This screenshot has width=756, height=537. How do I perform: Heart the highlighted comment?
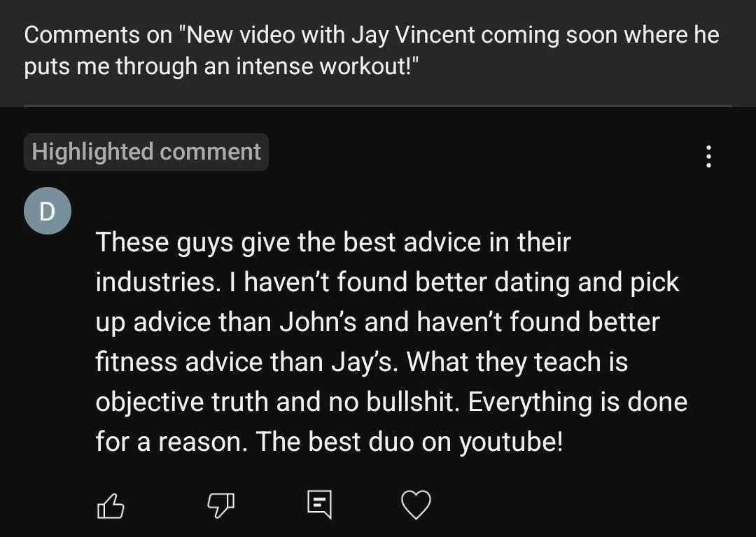click(x=416, y=505)
